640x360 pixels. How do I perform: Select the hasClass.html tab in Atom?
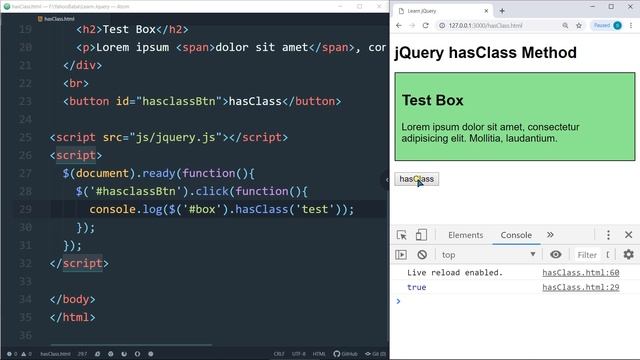point(56,19)
